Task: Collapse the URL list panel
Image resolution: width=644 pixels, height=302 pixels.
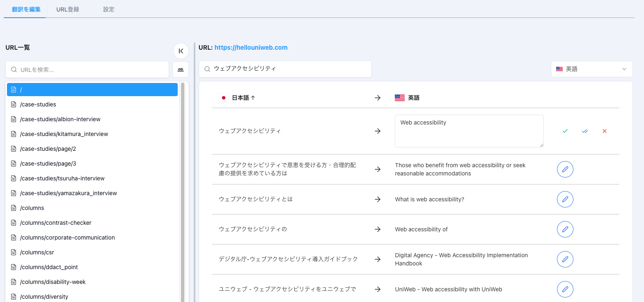Action: pyautogui.click(x=181, y=51)
